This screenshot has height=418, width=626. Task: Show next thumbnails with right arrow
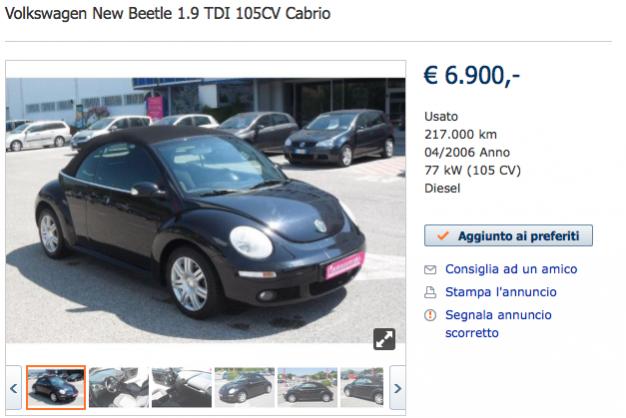[x=397, y=388]
